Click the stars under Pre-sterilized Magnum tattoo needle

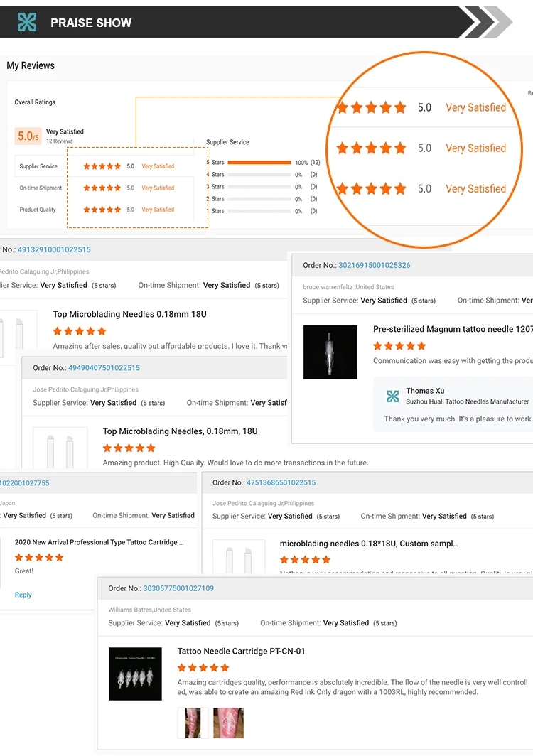click(x=399, y=346)
